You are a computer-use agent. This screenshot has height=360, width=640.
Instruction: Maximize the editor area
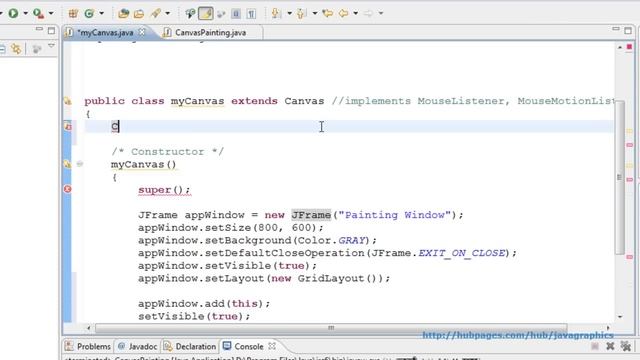628,31
